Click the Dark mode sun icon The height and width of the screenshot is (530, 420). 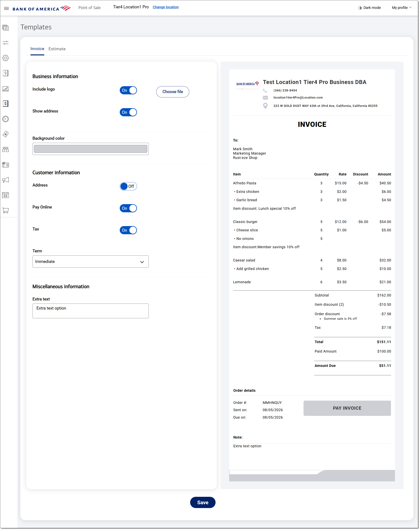coord(360,8)
